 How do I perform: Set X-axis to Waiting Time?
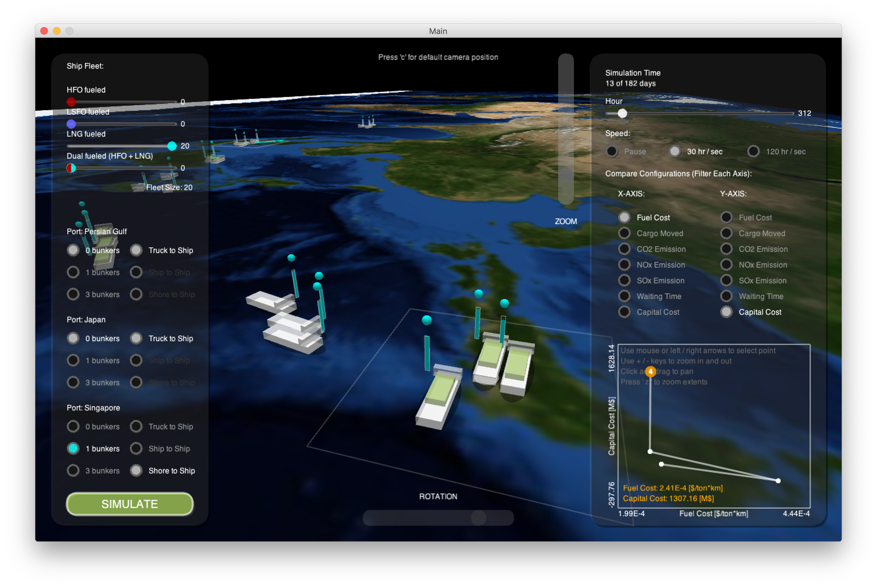point(624,296)
